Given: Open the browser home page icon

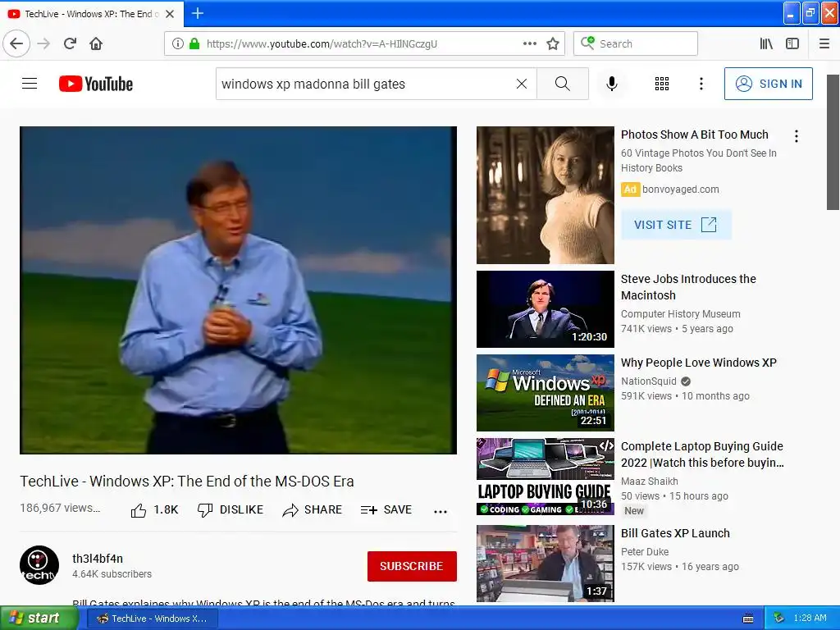Looking at the screenshot, I should [96, 43].
